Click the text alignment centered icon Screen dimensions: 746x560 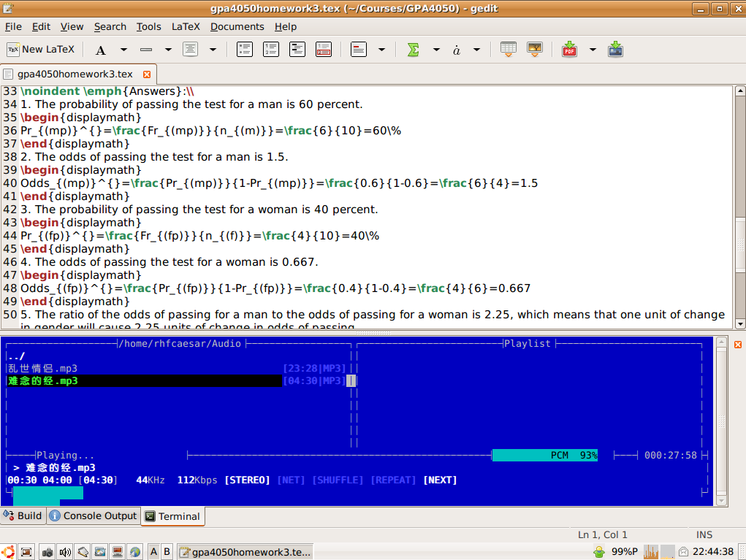190,50
